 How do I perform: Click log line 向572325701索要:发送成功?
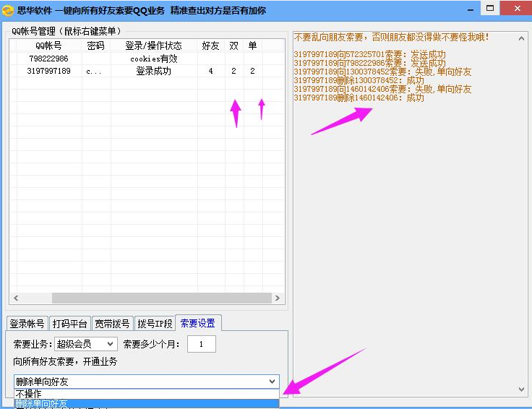click(x=369, y=54)
